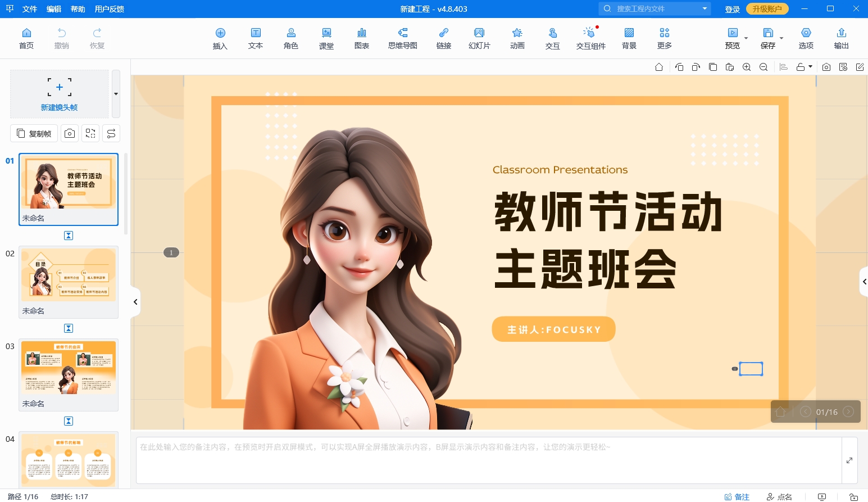The image size is (868, 502).
Task: Click transition icon below frame 02
Action: click(x=69, y=328)
